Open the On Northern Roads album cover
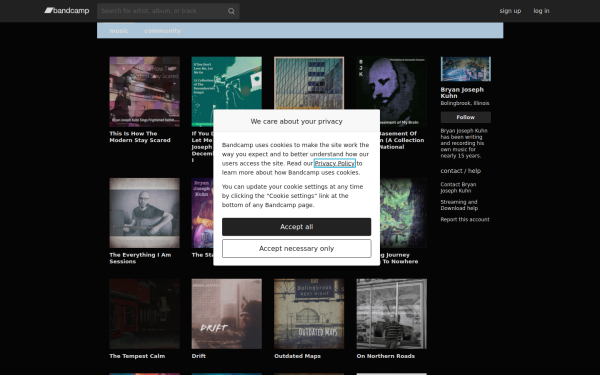The height and width of the screenshot is (375, 600). pyautogui.click(x=391, y=314)
